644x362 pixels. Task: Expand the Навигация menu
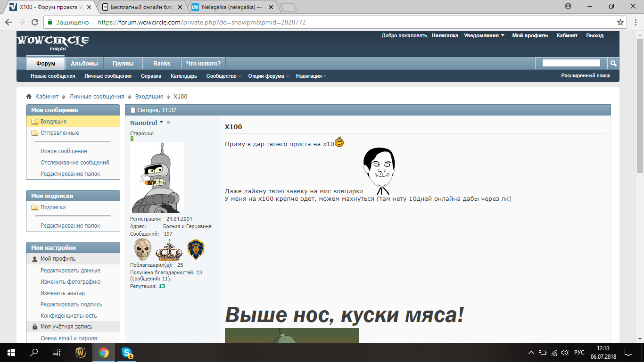tap(311, 76)
